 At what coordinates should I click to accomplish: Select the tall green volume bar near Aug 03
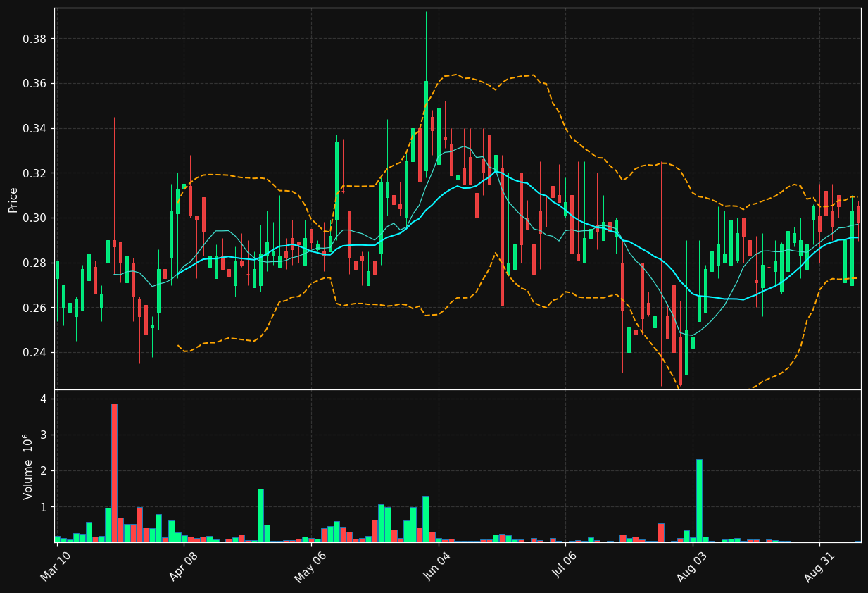click(699, 501)
